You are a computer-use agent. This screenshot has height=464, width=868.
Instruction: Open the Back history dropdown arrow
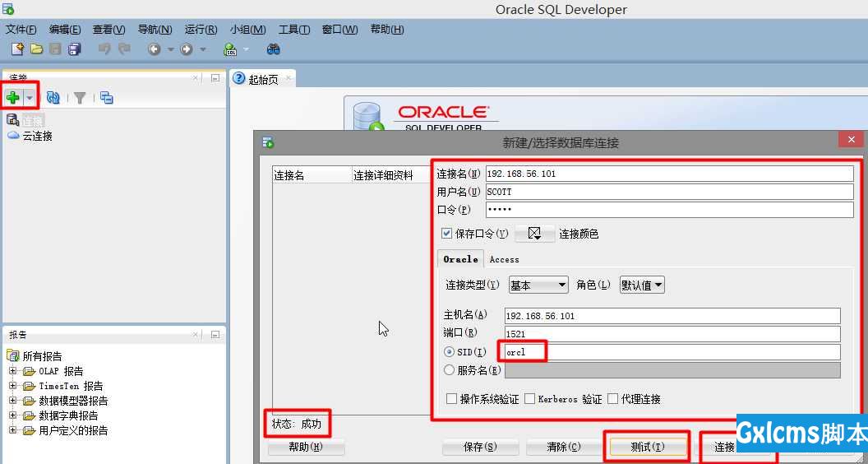[170, 50]
